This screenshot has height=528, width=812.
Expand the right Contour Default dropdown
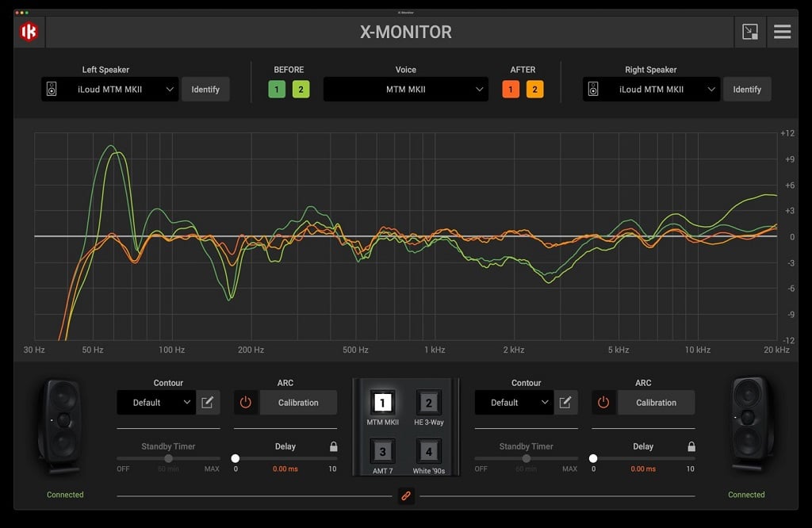click(514, 402)
